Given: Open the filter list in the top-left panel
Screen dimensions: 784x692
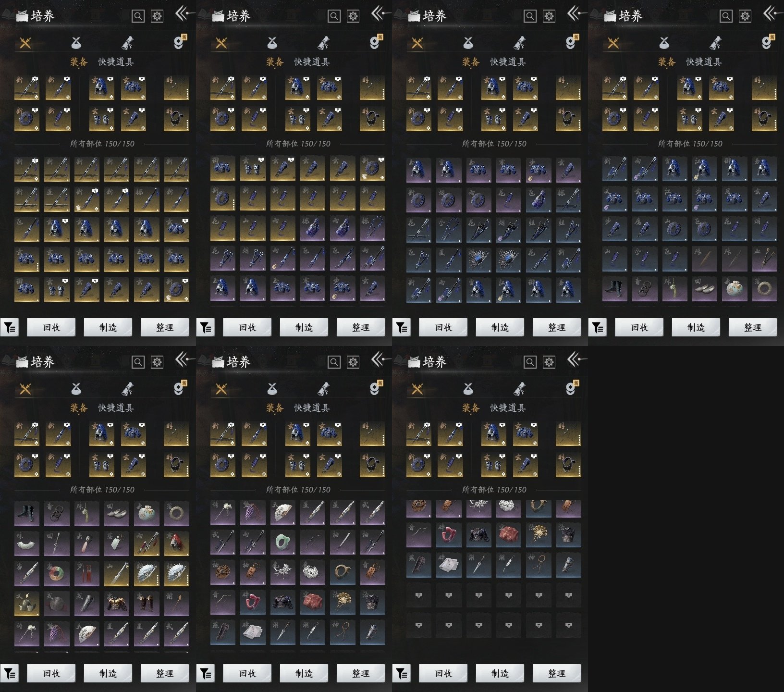Looking at the screenshot, I should click(10, 328).
